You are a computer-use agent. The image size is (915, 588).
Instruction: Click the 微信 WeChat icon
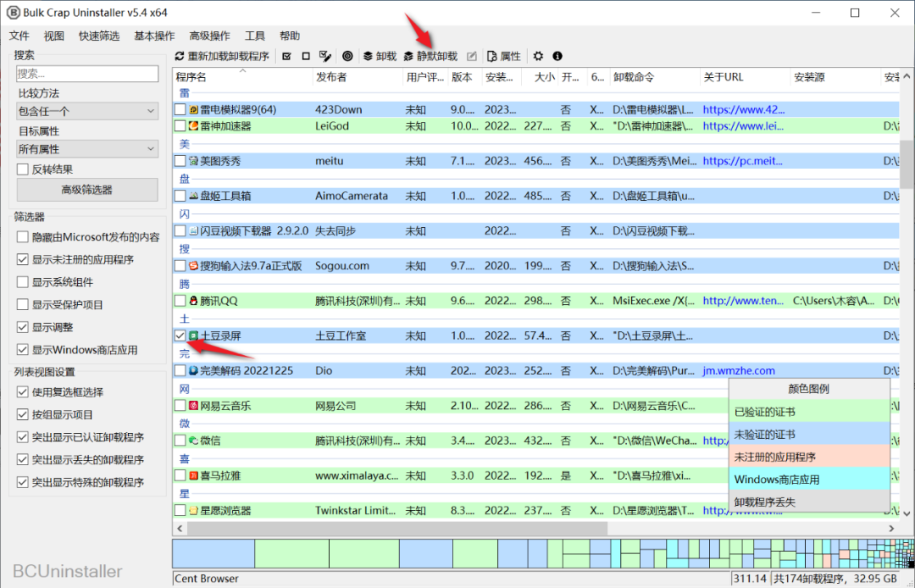pyautogui.click(x=194, y=441)
